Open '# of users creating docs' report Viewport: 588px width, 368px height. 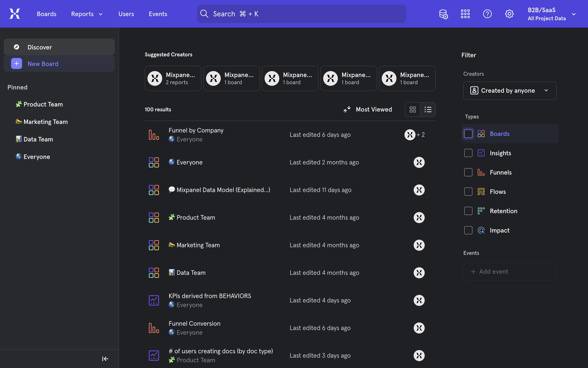pos(221,351)
